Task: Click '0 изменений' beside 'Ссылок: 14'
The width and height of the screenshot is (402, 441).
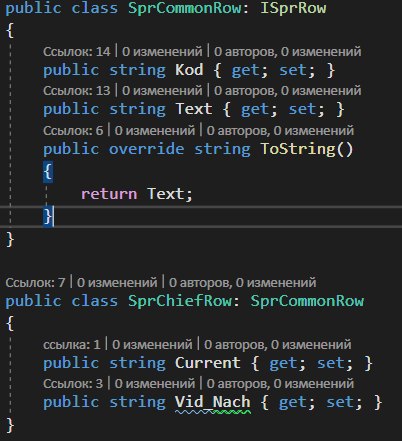Action: pos(162,52)
